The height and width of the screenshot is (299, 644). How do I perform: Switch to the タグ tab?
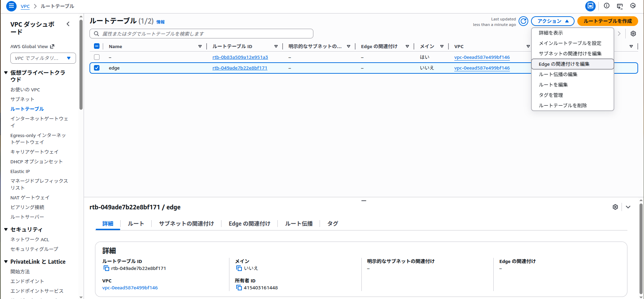[333, 224]
